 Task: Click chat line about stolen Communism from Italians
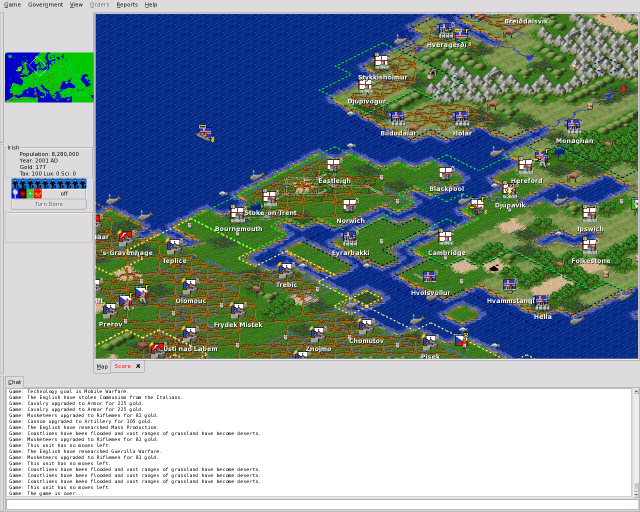click(x=96, y=397)
